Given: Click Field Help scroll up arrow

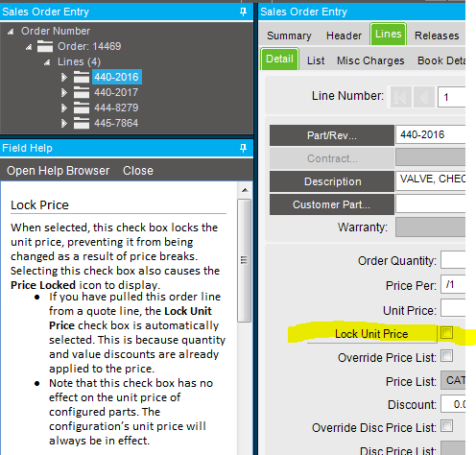Looking at the screenshot, I should [x=245, y=190].
